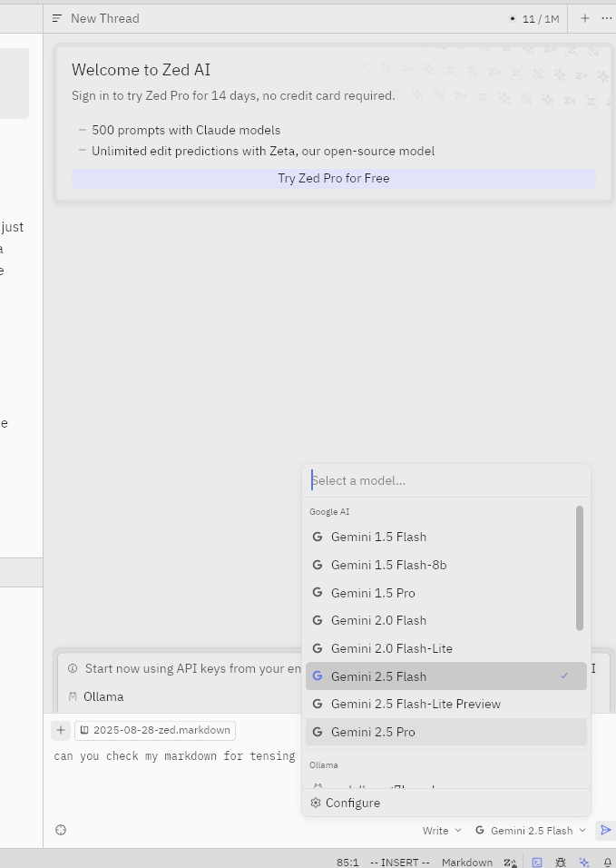Viewport: 616px width, 868px height.
Task: Click the Ollama section header in model list
Action: [324, 765]
